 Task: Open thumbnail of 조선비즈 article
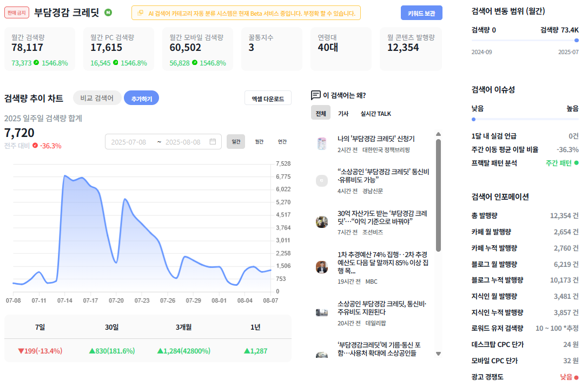[x=322, y=222]
